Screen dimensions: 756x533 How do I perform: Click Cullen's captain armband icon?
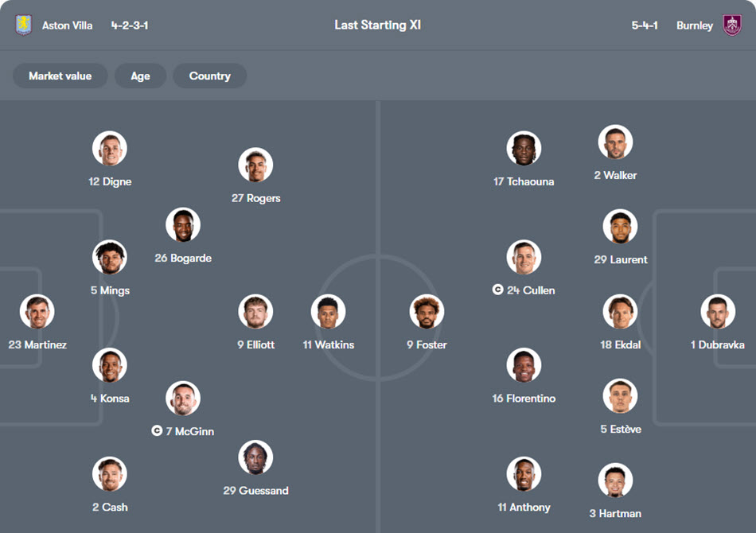click(498, 290)
